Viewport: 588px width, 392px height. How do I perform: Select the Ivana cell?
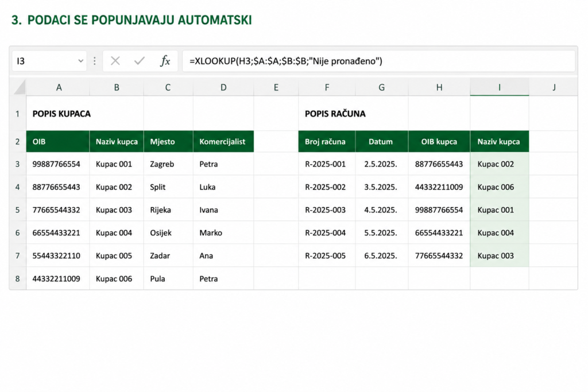223,209
